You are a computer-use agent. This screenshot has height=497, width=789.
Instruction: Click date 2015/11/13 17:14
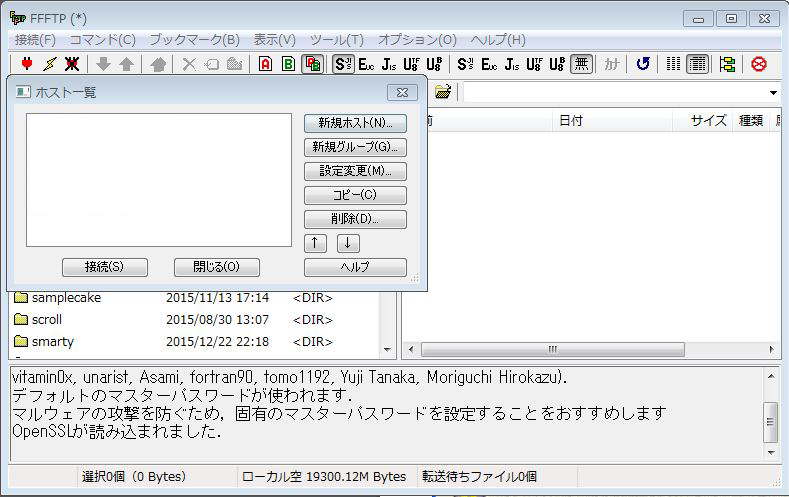pos(217,298)
